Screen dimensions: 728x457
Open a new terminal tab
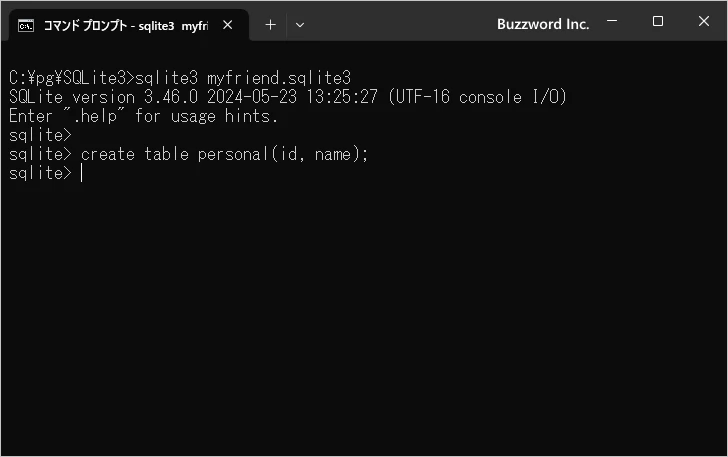(x=270, y=25)
